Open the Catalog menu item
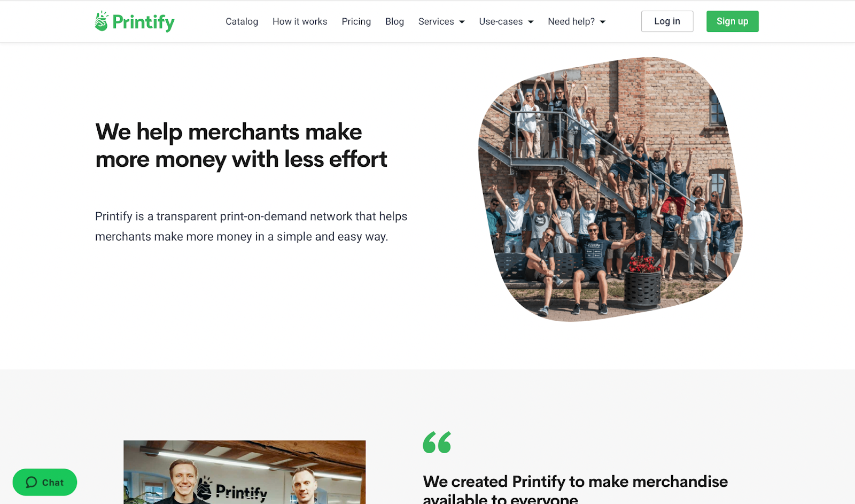The width and height of the screenshot is (855, 504). [242, 21]
